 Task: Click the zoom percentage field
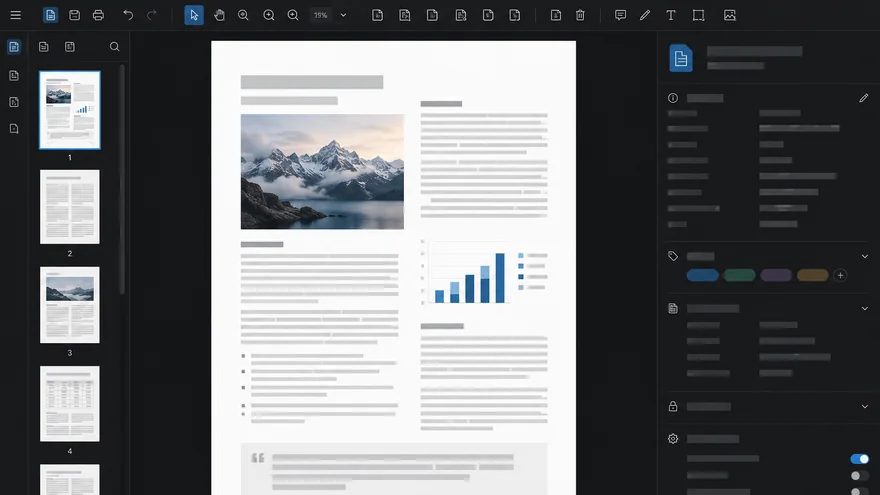(x=321, y=15)
